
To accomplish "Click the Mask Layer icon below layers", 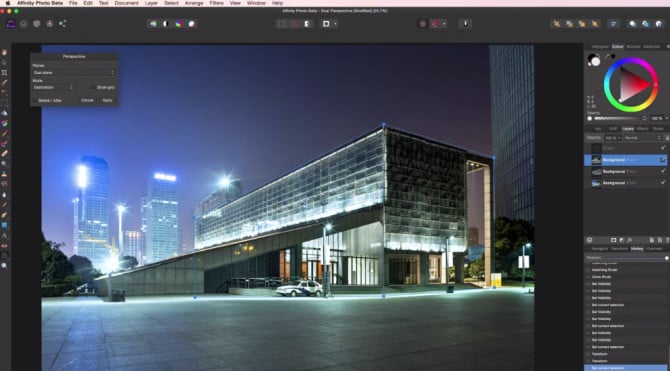I will 613,241.
